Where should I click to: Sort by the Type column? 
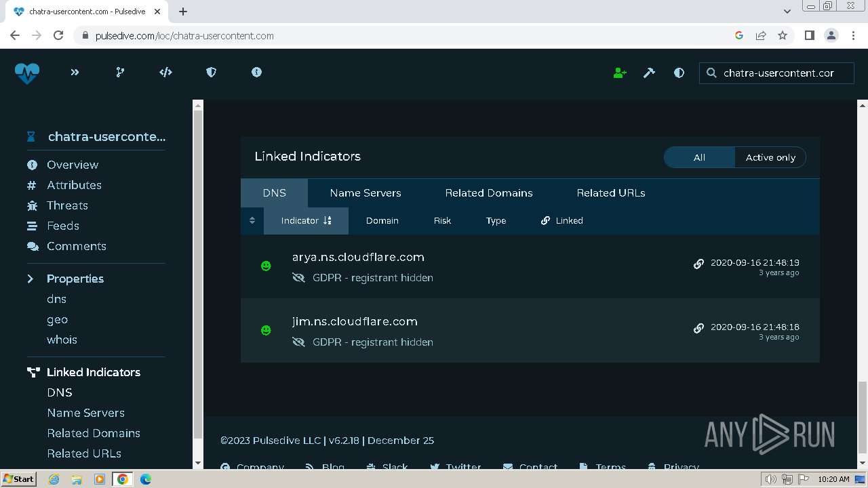pos(496,221)
